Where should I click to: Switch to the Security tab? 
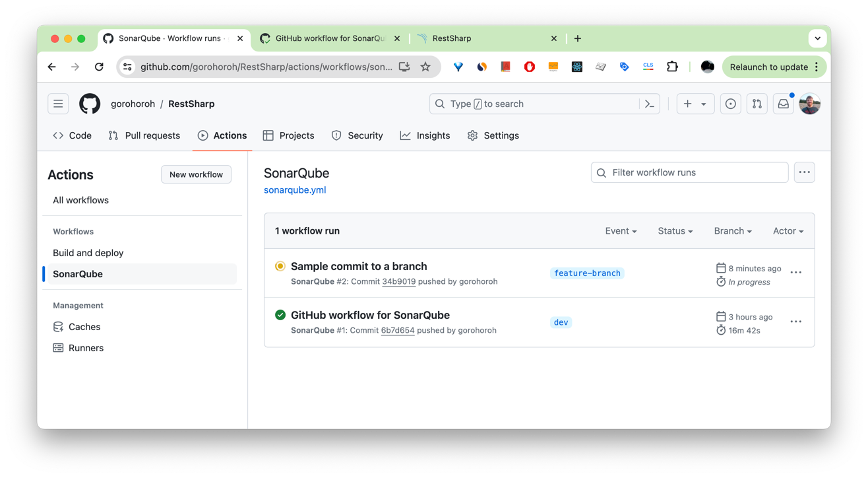pos(357,135)
